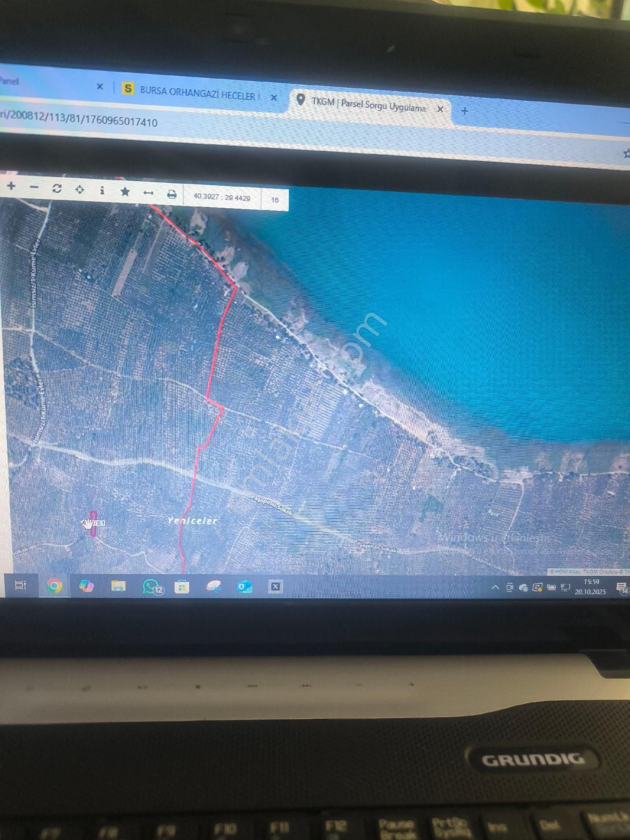Open the Snipping Tool taskbar icon
Image resolution: width=630 pixels, height=840 pixels.
tap(214, 586)
